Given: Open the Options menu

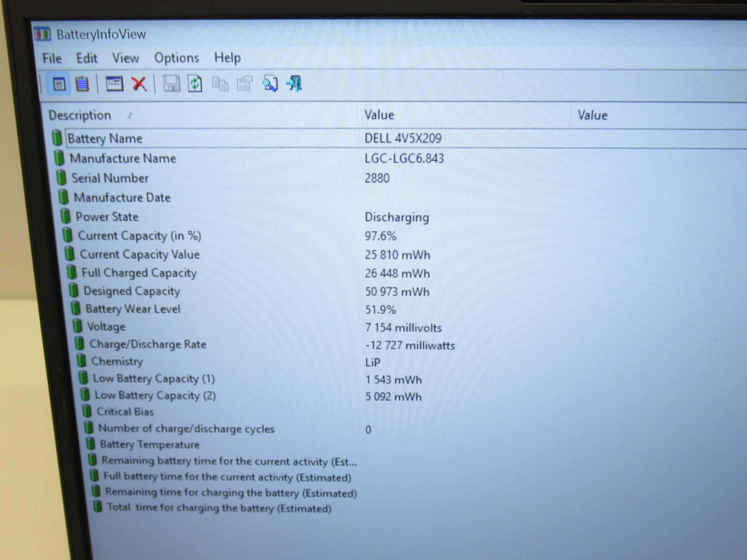Looking at the screenshot, I should 177,58.
